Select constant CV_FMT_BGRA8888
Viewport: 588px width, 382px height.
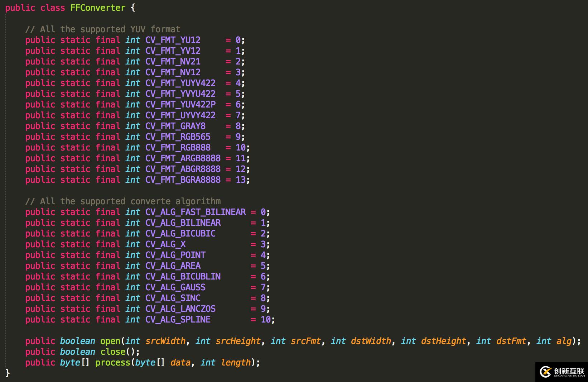(x=183, y=180)
